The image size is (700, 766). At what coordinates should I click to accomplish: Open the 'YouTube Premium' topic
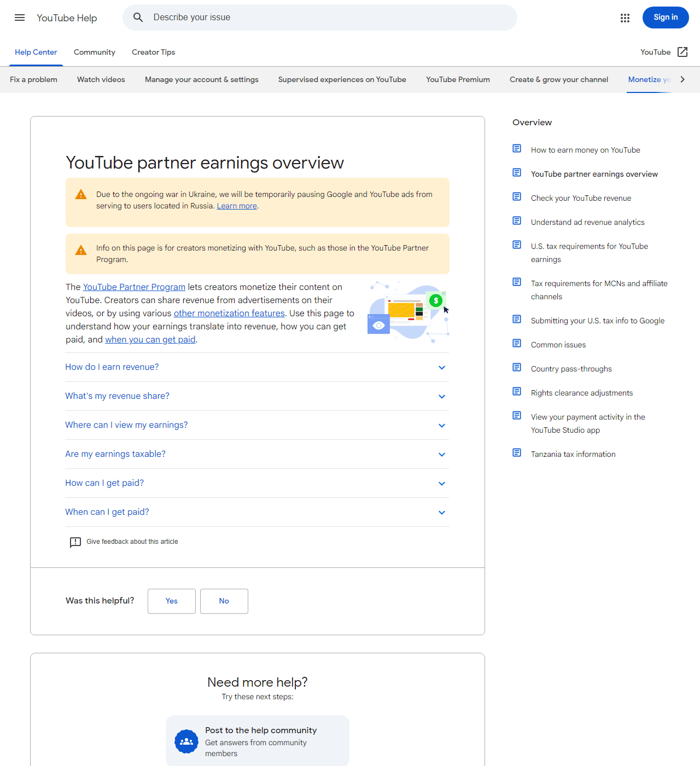click(x=458, y=79)
